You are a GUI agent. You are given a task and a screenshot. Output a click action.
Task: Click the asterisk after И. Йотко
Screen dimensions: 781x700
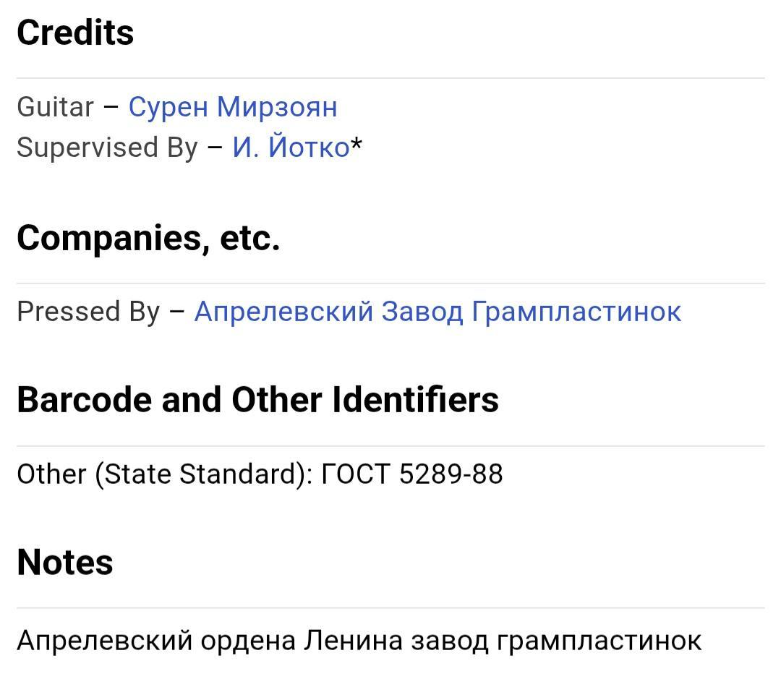[357, 146]
